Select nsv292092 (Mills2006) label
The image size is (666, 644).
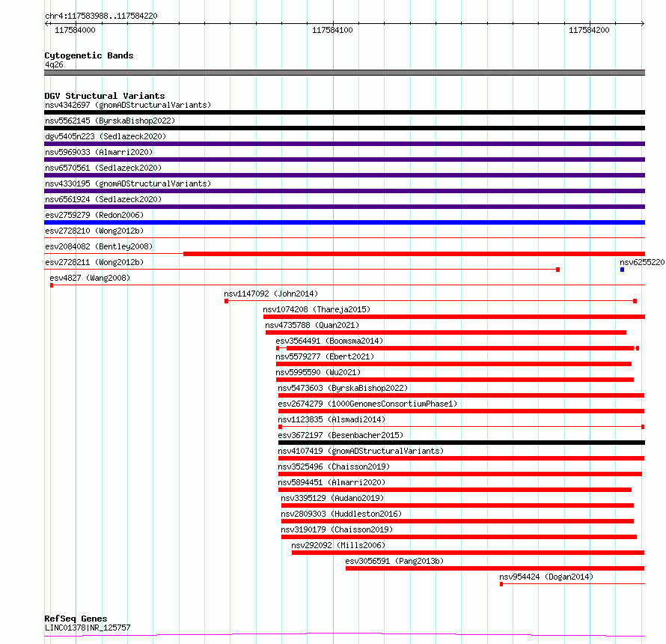click(338, 545)
